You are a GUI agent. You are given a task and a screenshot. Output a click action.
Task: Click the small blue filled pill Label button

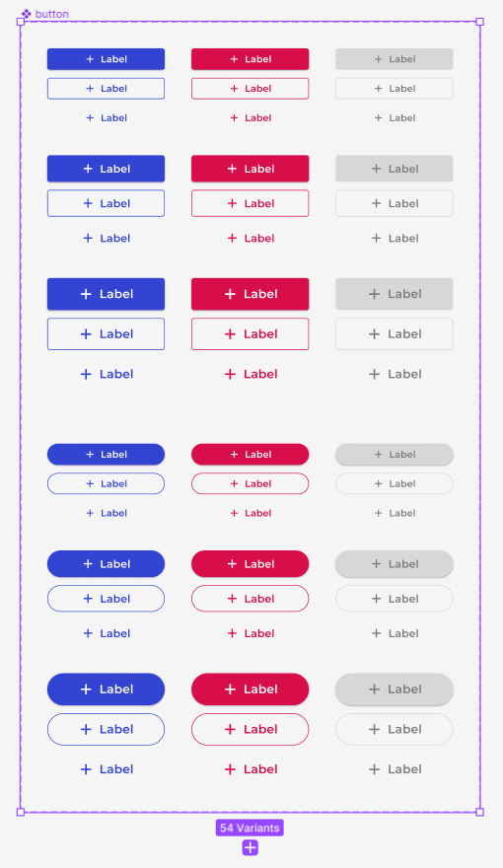tap(106, 455)
